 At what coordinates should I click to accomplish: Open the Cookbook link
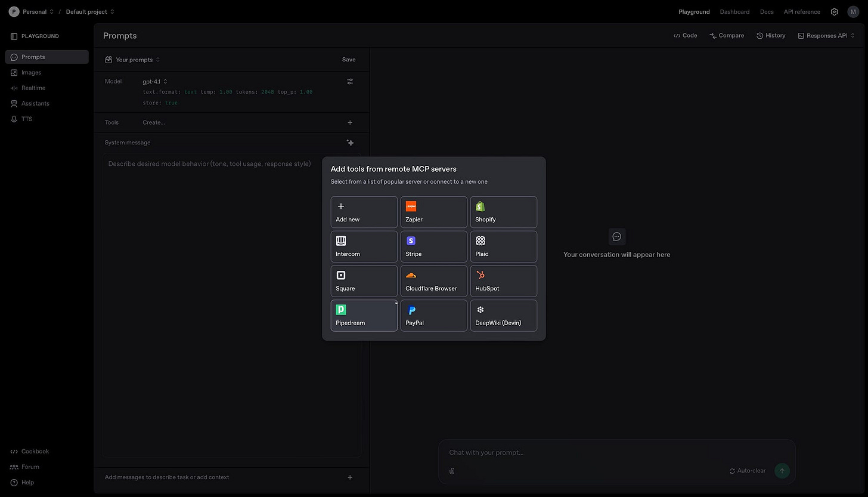click(30, 452)
